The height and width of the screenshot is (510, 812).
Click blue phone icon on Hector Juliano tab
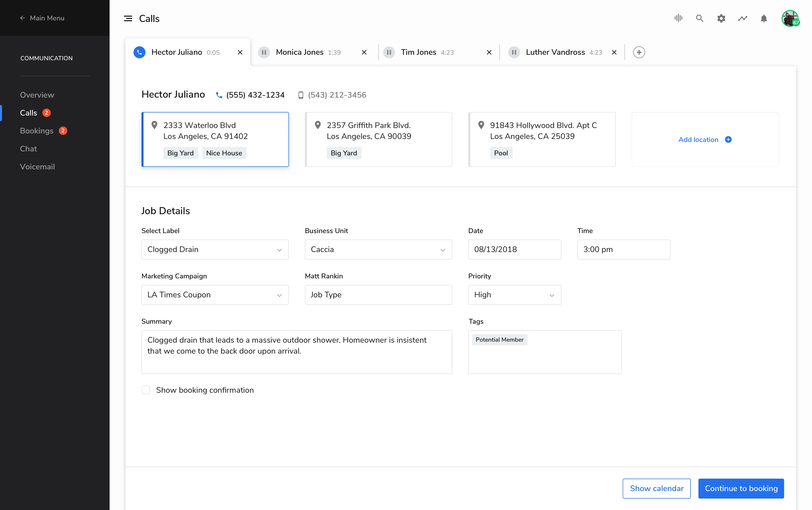139,52
